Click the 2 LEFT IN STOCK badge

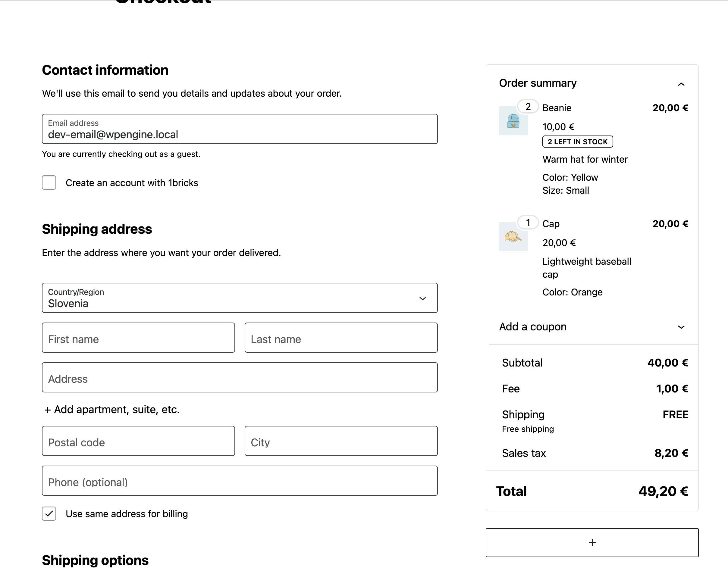(x=577, y=142)
